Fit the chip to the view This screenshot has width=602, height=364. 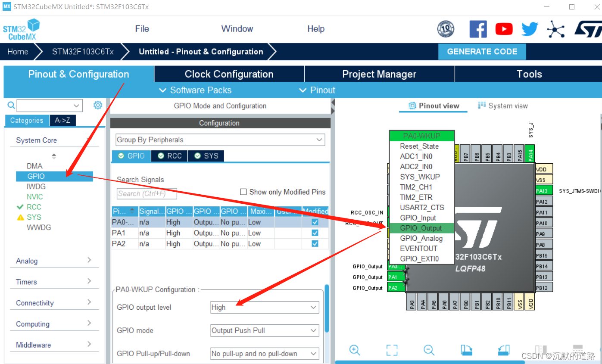(x=392, y=350)
